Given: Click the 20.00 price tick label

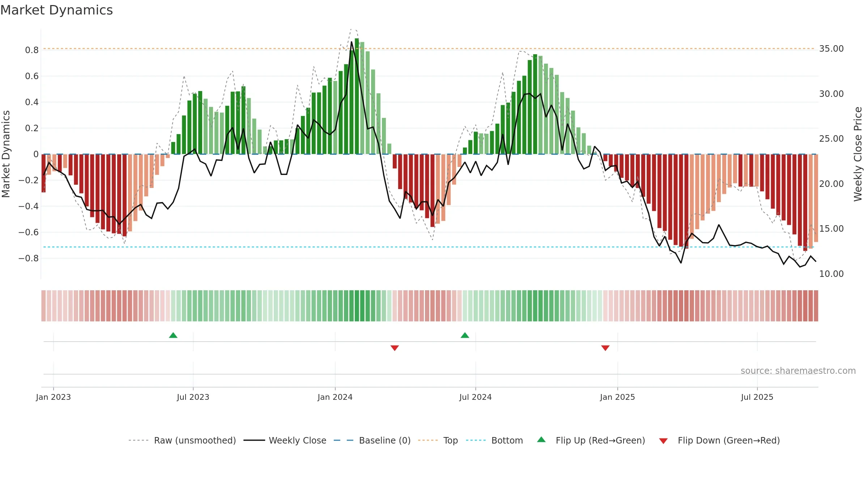Looking at the screenshot, I should pos(831,184).
